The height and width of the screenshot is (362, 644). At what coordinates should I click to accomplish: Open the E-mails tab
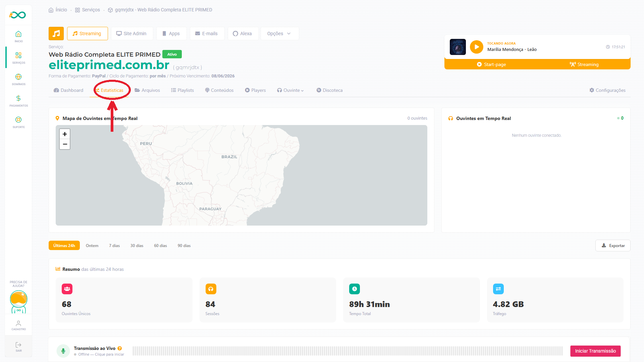207,34
